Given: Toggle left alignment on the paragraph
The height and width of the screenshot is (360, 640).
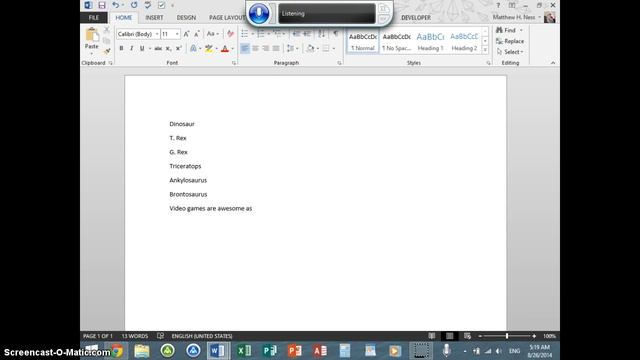Looking at the screenshot, I should (244, 49).
